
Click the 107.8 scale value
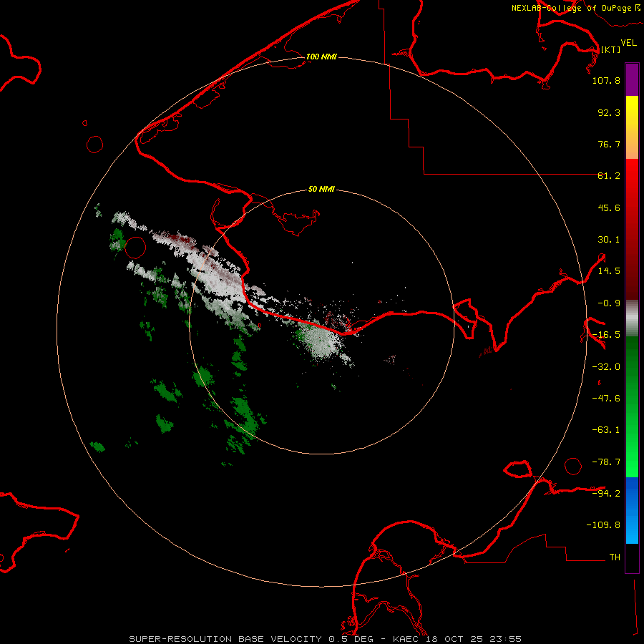click(606, 80)
